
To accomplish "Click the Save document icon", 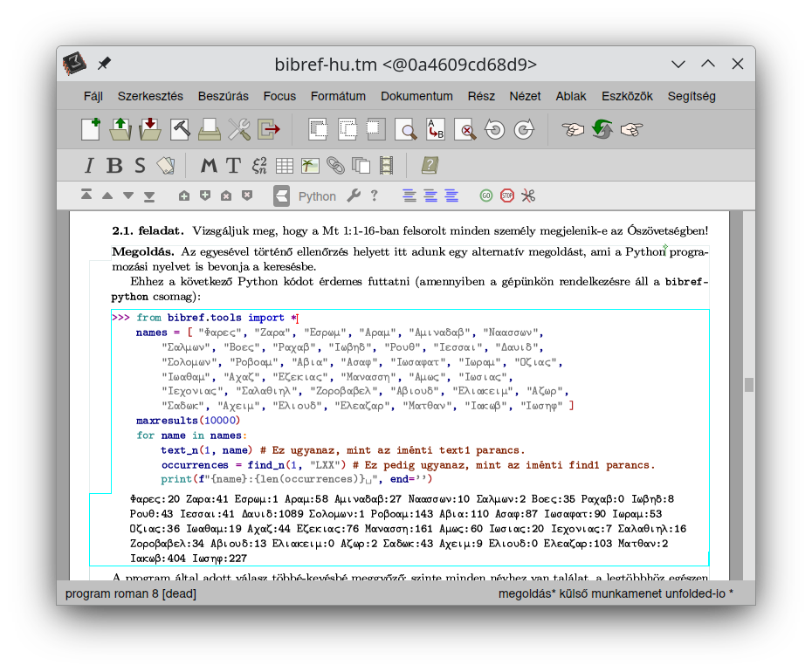I will [x=150, y=130].
